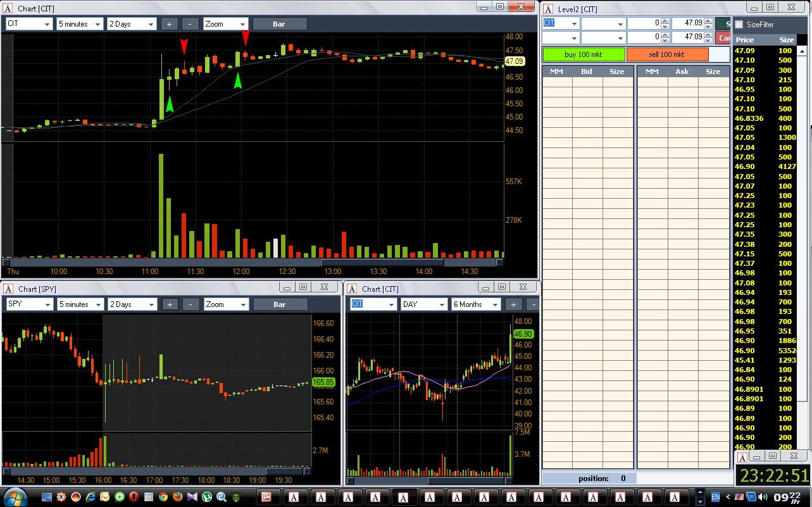Click the magnifier quick launch icon
This screenshot has width=812, height=507.
click(222, 497)
